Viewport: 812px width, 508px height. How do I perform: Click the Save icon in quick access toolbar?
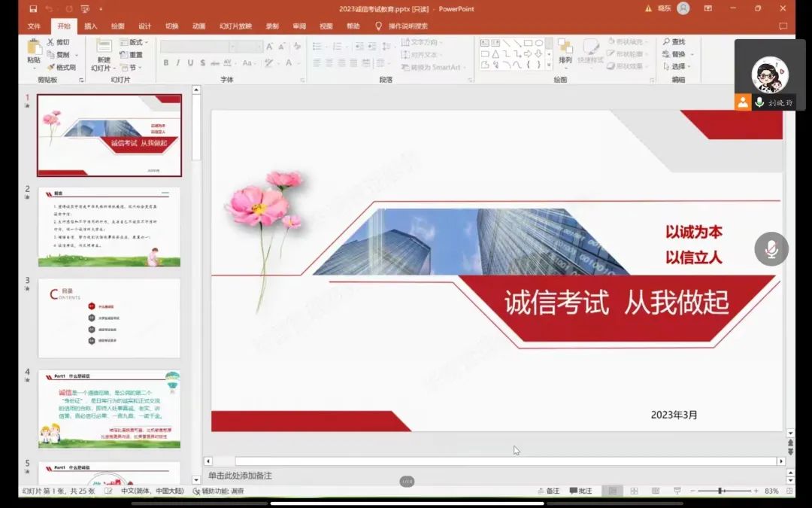pos(33,9)
